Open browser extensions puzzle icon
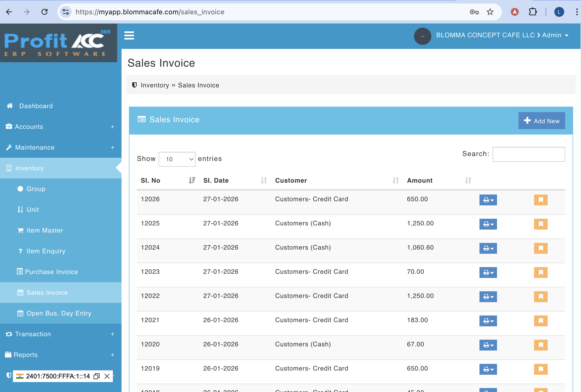Image resolution: width=581 pixels, height=392 pixels. coord(533,12)
